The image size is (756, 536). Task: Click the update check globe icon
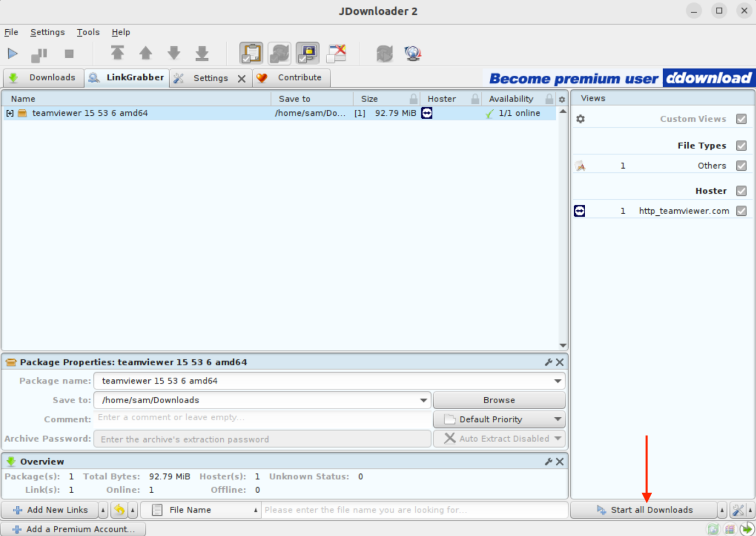[412, 53]
